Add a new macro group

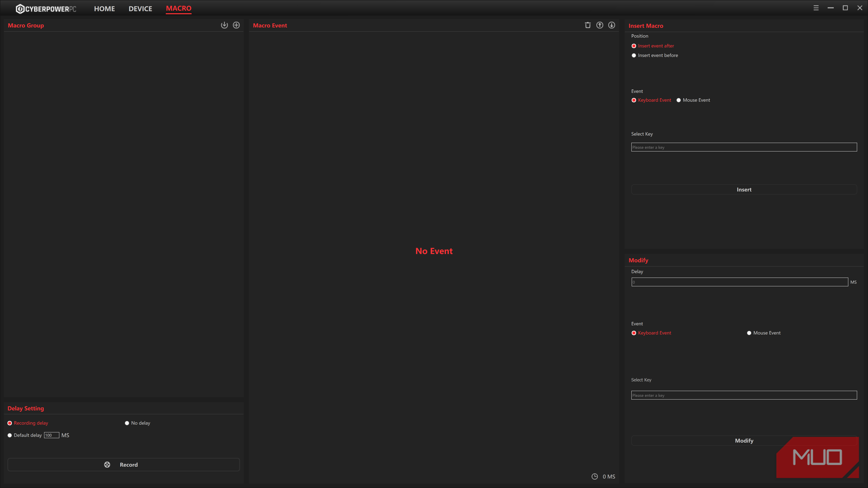click(x=236, y=25)
